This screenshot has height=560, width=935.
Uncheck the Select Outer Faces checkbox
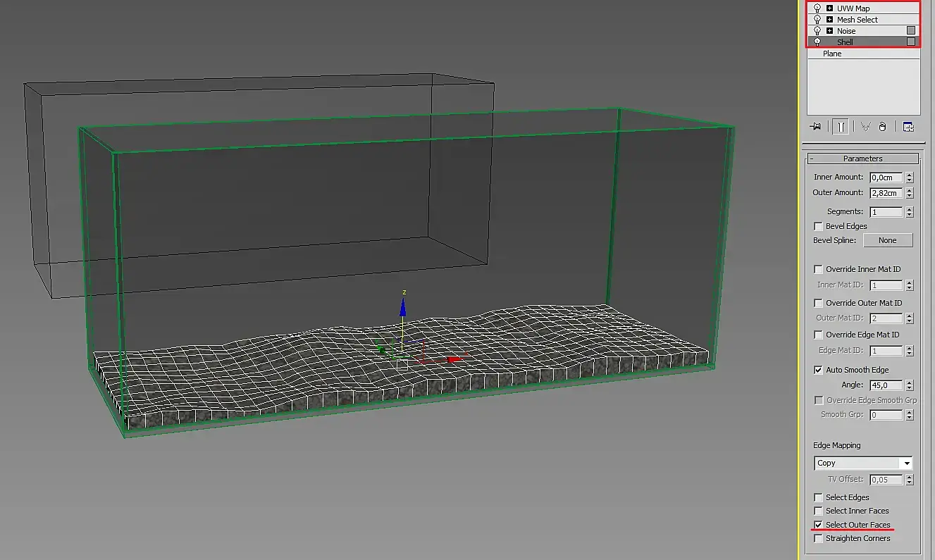[x=818, y=525]
